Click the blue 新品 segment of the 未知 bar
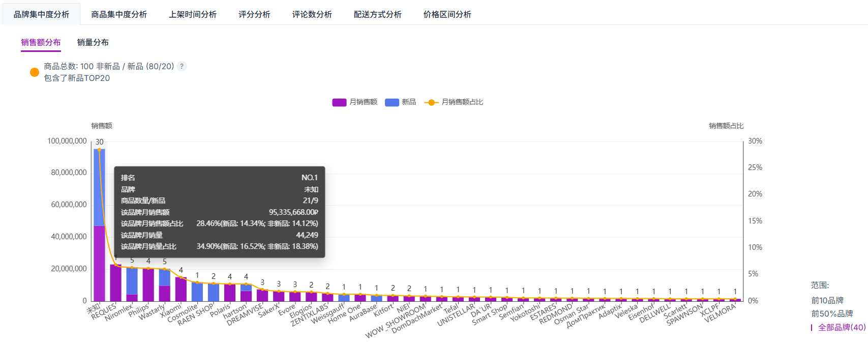 click(x=99, y=187)
